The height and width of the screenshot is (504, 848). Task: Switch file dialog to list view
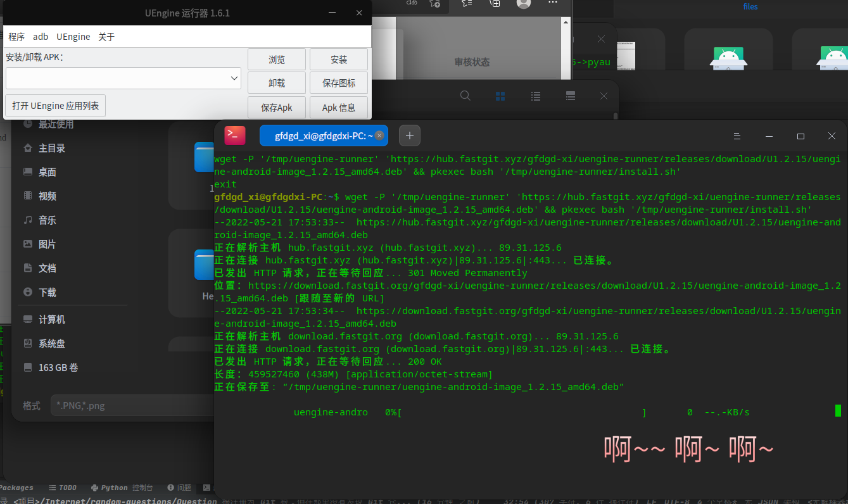(536, 96)
